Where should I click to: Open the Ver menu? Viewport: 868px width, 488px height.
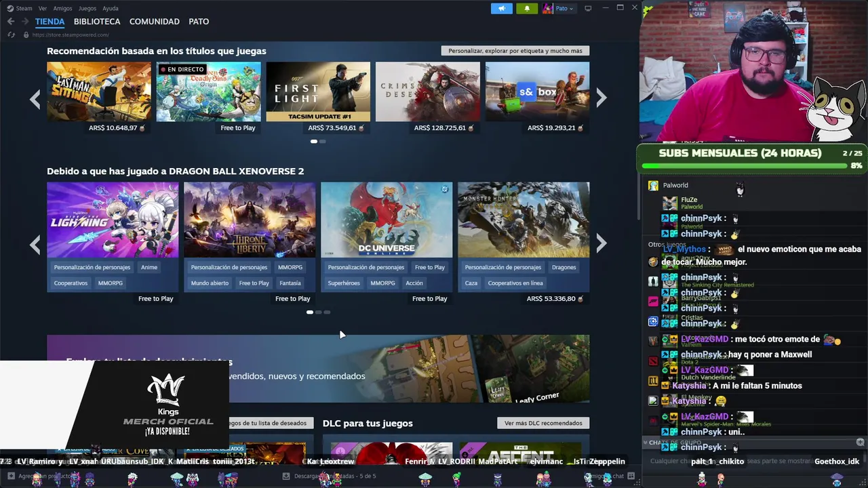pyautogui.click(x=43, y=8)
